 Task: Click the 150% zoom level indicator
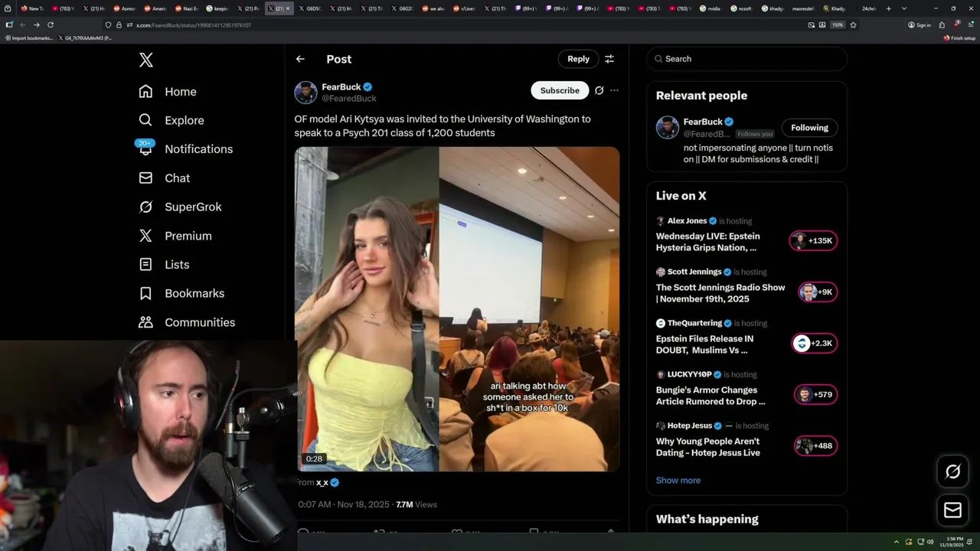[838, 25]
